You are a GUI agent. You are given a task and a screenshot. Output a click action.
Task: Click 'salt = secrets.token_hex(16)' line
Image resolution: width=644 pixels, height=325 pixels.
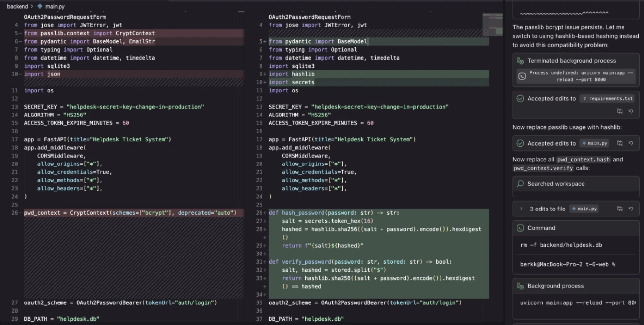tap(327, 221)
